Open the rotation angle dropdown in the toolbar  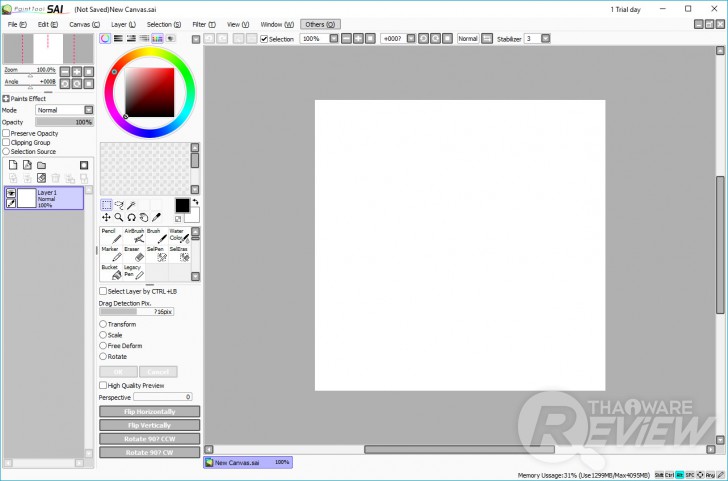coord(411,39)
